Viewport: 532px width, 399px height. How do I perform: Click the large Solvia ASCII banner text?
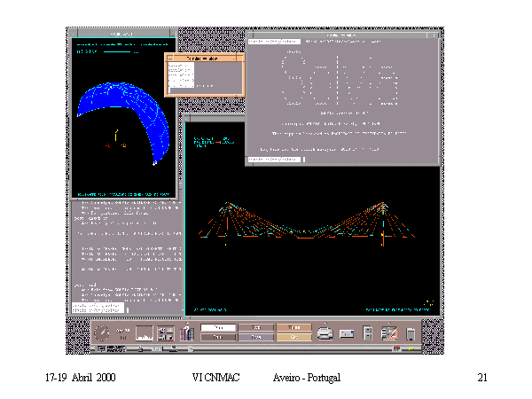pos(340,80)
